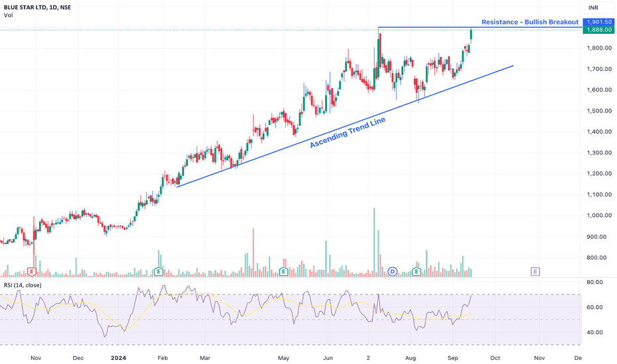Click the RSI 60.00 scale value
Viewport: 617px width, 364px height.
coord(594,307)
